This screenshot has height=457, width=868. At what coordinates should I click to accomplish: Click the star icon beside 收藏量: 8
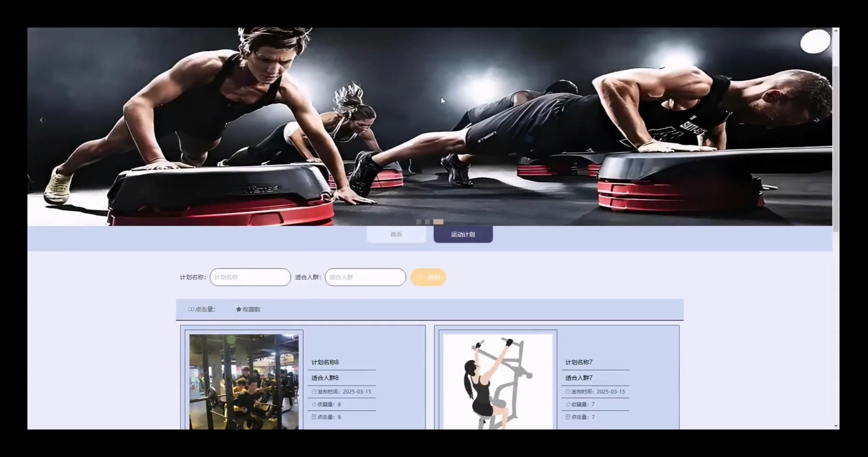click(x=314, y=404)
